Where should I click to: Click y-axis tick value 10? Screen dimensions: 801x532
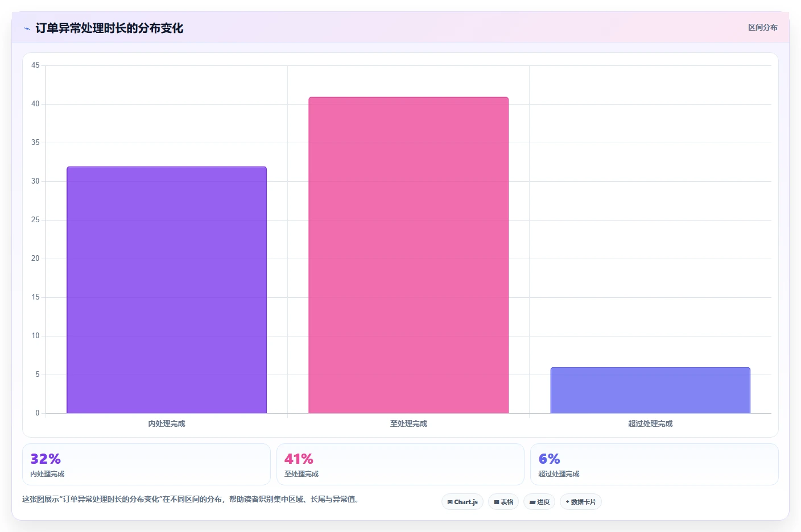(x=35, y=336)
